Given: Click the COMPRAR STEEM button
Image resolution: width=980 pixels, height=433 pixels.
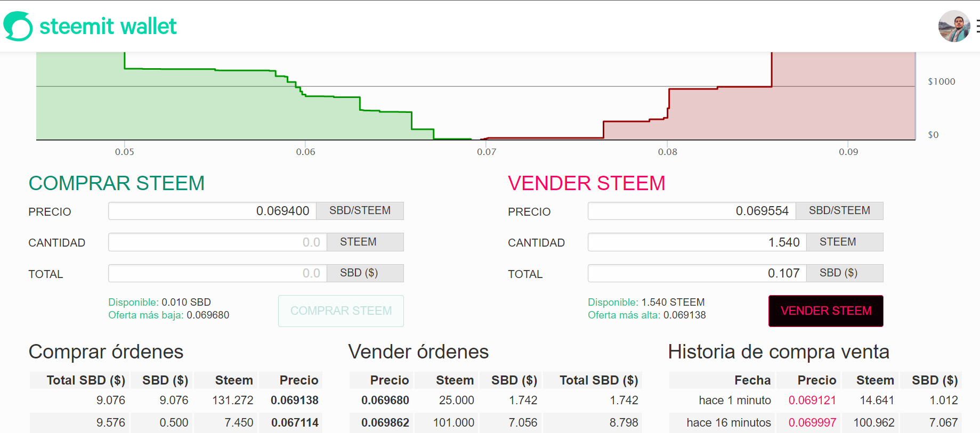Looking at the screenshot, I should click(x=341, y=311).
